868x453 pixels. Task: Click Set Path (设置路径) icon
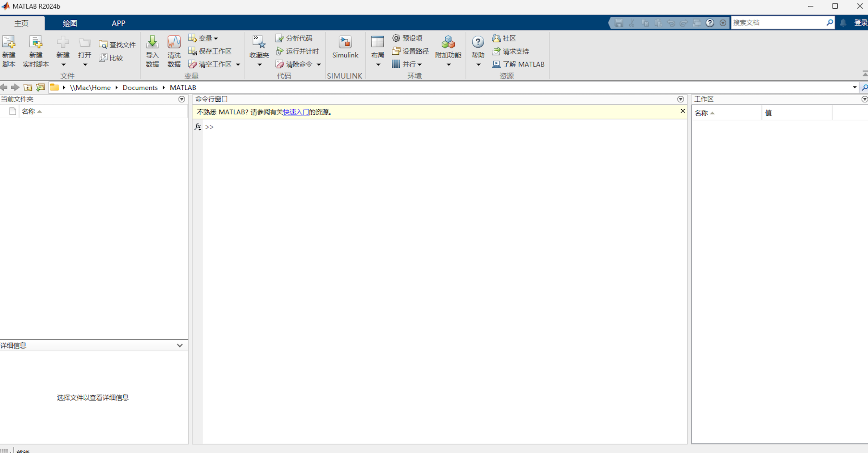(396, 51)
